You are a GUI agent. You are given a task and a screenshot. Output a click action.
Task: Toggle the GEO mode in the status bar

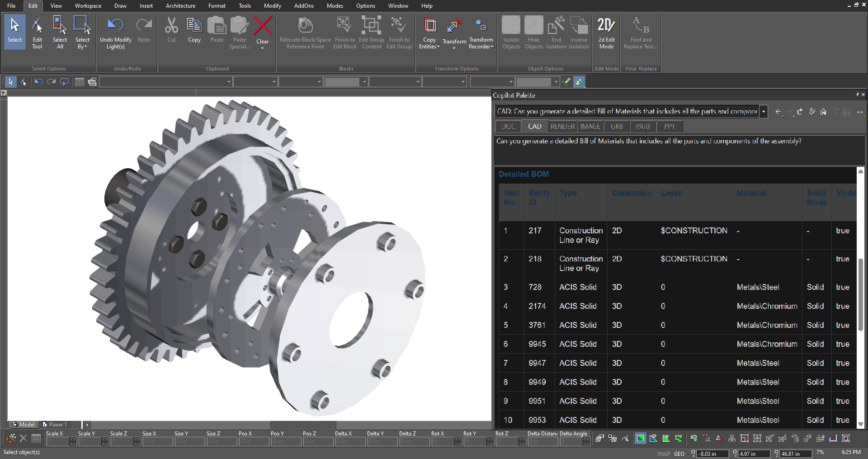click(679, 454)
